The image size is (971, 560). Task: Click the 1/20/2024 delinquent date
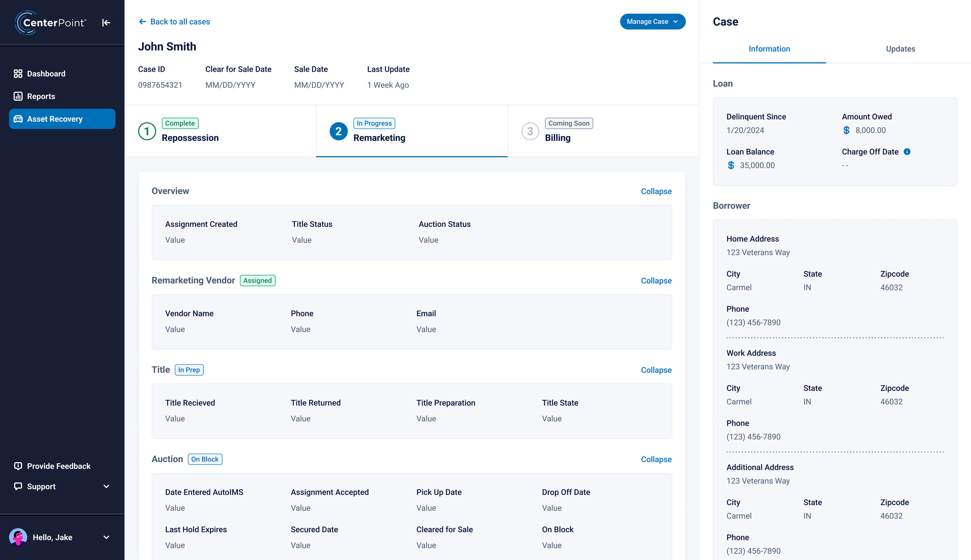(745, 130)
